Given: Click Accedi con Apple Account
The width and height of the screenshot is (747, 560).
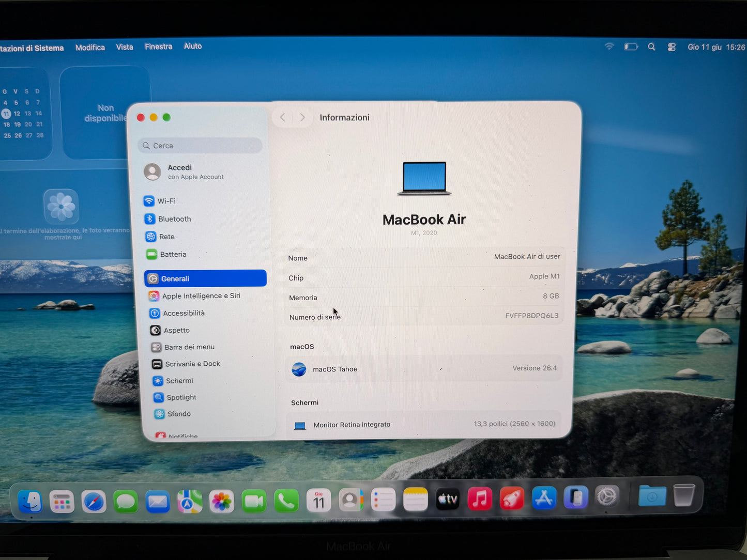Looking at the screenshot, I should [x=184, y=172].
